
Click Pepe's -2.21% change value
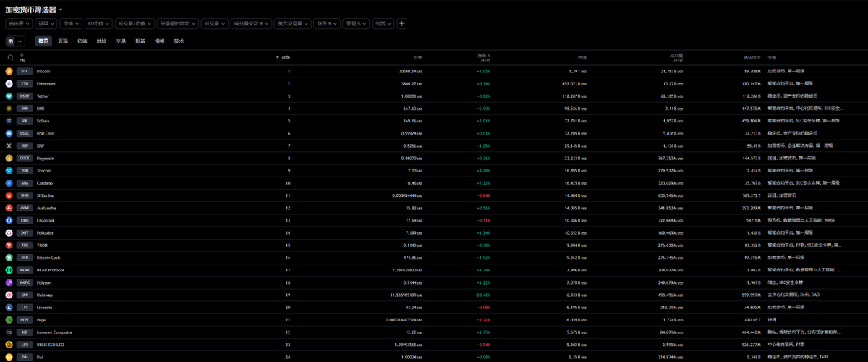click(x=483, y=319)
